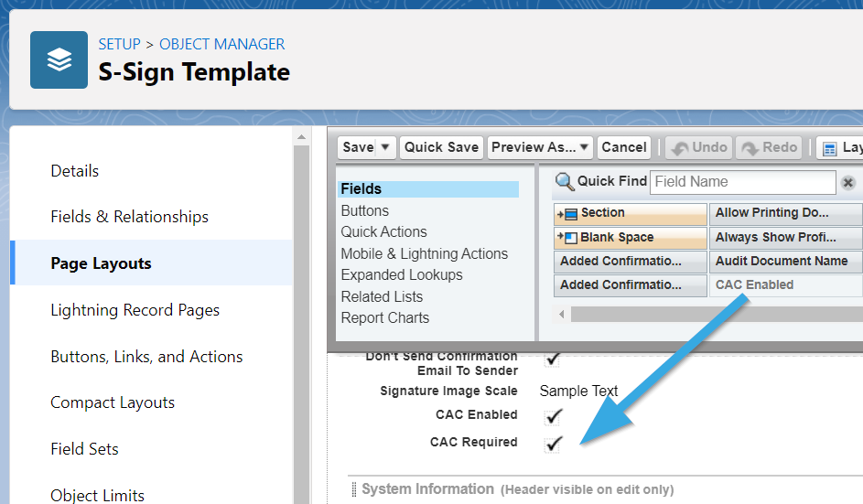863x504 pixels.
Task: Toggle the CAC Required checkbox
Action: tap(553, 444)
